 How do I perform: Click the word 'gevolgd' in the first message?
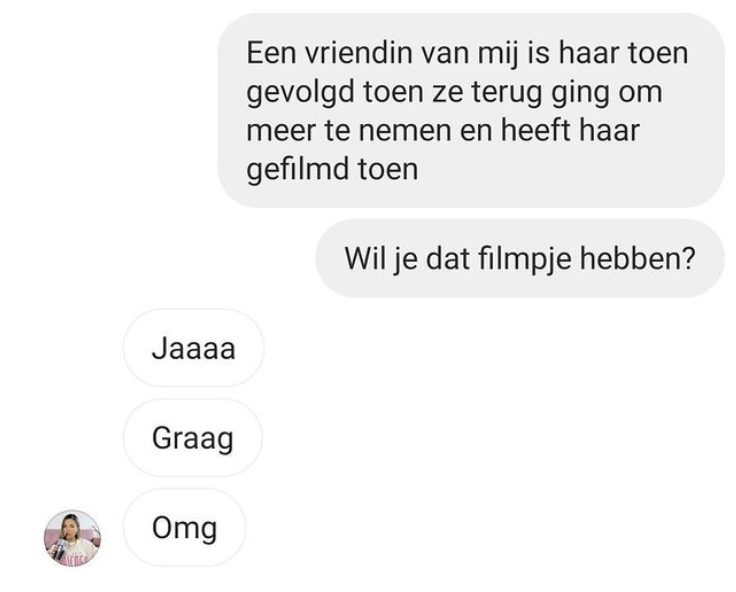coord(300,92)
